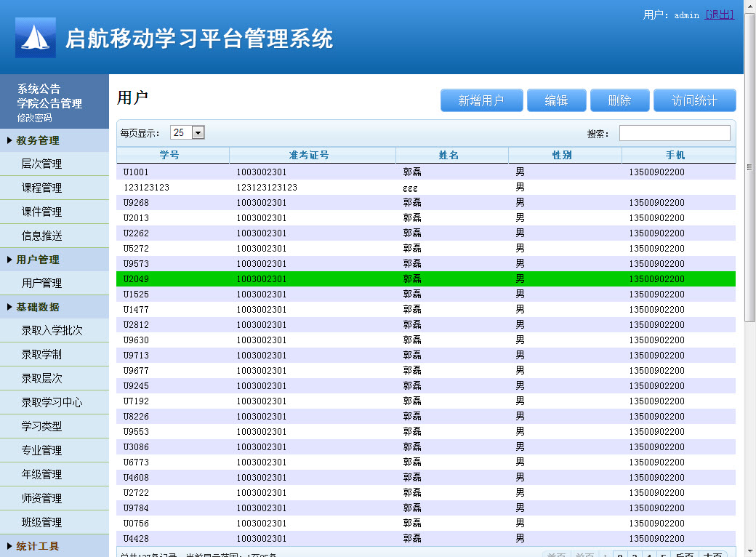Click the 新增用户 button
Screen dimensions: 756x557
(x=481, y=100)
